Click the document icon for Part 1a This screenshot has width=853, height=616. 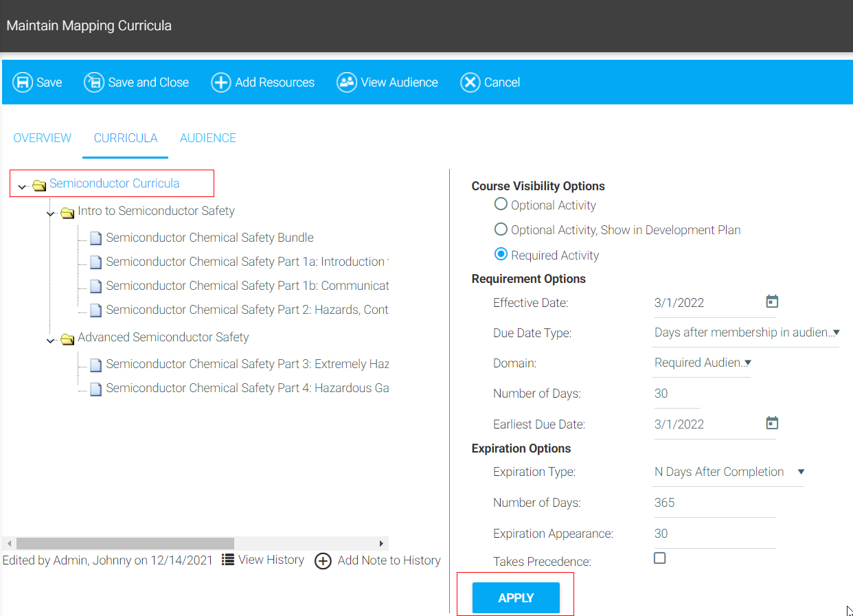click(x=95, y=262)
